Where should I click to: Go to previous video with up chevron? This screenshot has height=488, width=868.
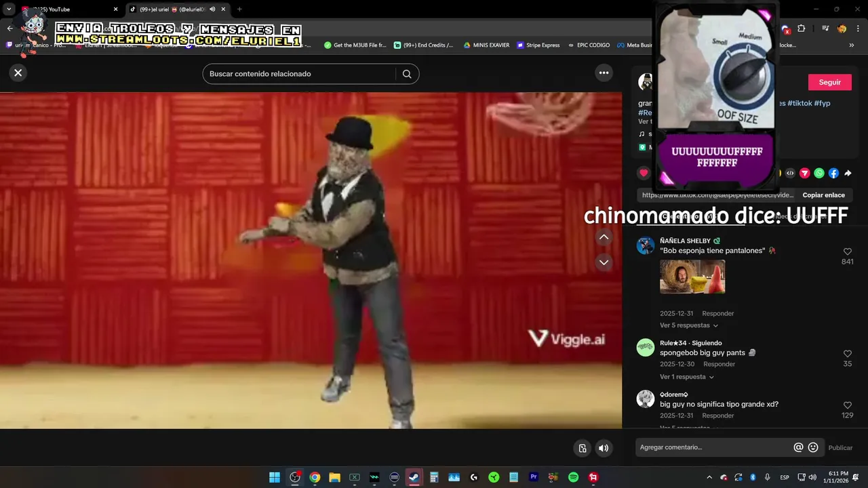click(604, 237)
